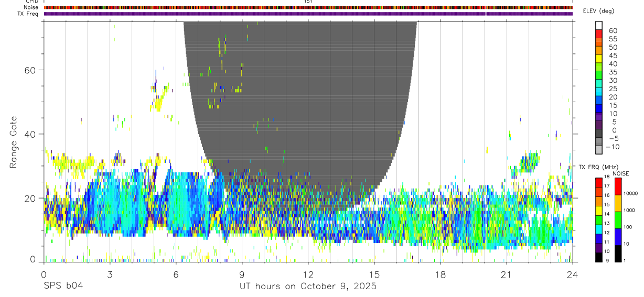Pick the yellow swatch in TX FRQ legend
644x297 pixels.
[x=599, y=211]
